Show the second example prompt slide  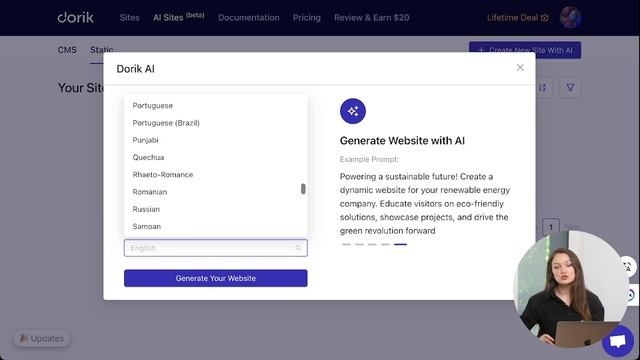359,244
